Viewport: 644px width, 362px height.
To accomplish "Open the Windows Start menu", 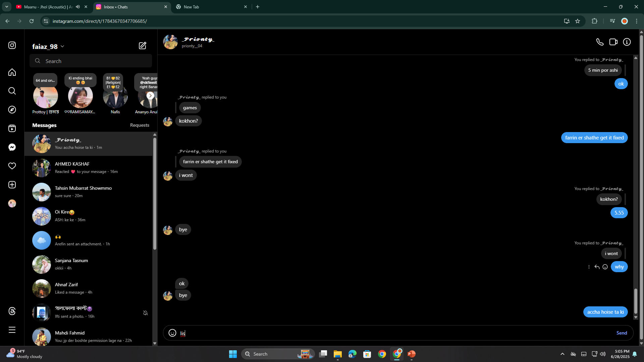I will tap(233, 354).
